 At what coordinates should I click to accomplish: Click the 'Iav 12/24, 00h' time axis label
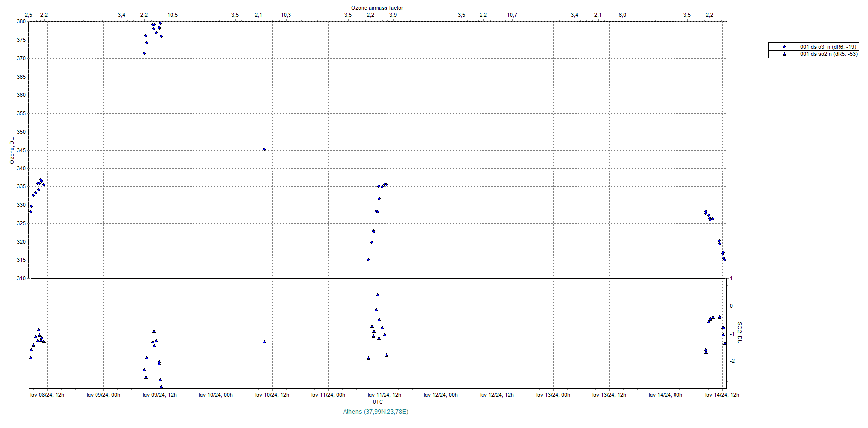click(x=441, y=395)
